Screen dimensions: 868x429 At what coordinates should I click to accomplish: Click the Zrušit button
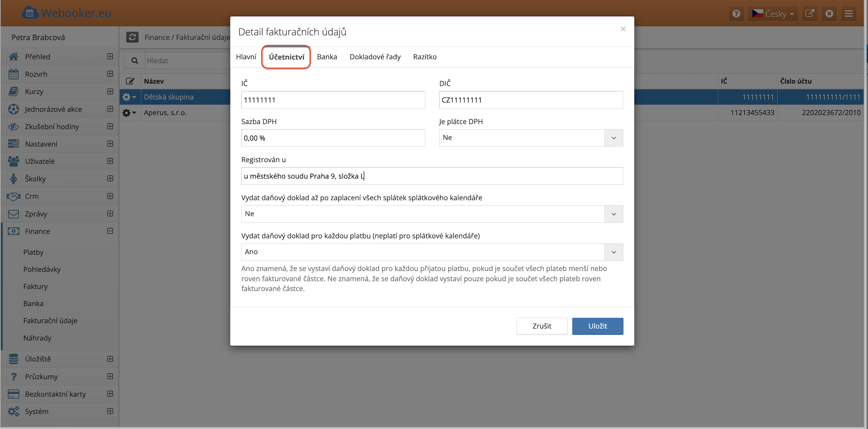541,326
